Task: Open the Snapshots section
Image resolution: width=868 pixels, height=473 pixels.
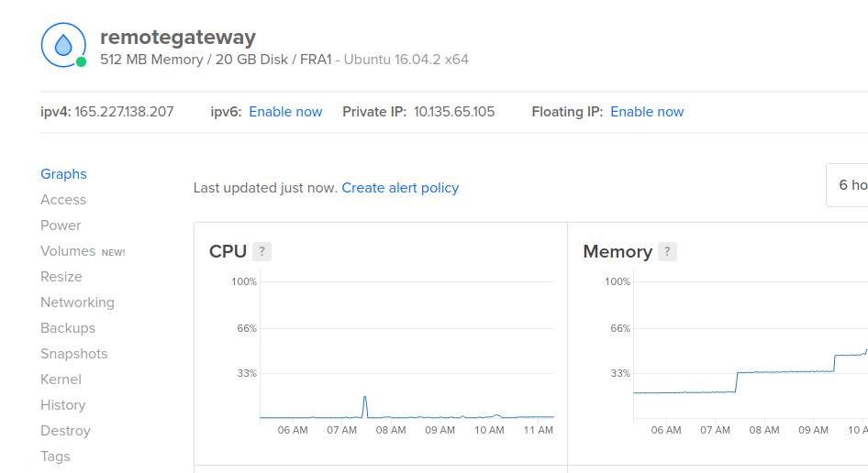Action: point(73,354)
